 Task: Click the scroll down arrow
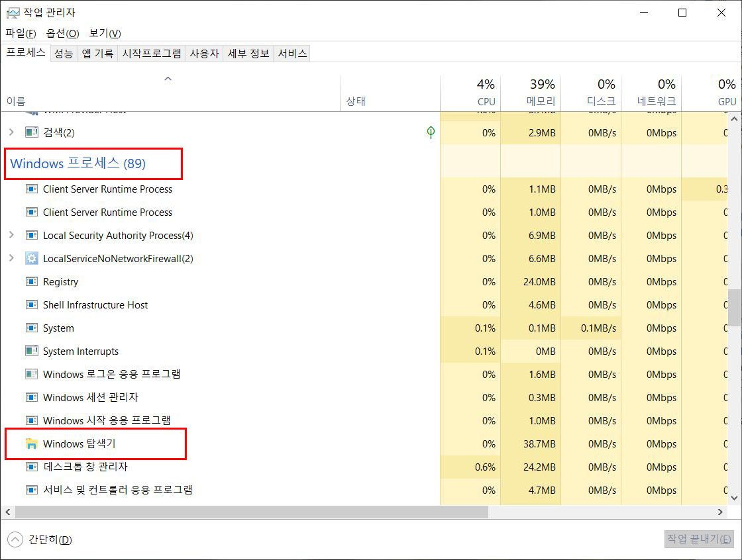(735, 498)
